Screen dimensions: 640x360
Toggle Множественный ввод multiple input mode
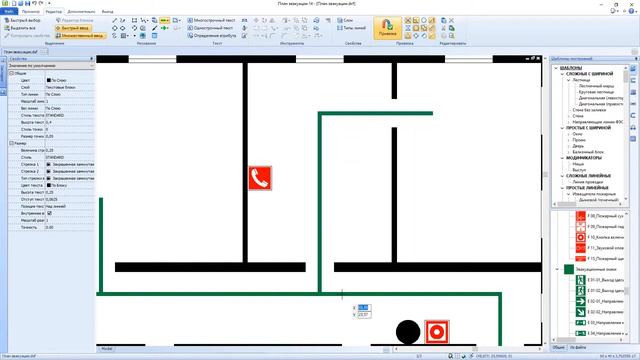pyautogui.click(x=80, y=36)
